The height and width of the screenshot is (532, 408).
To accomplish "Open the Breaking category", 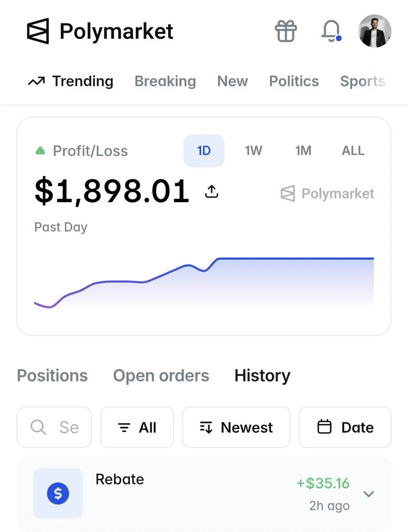I will (x=165, y=81).
